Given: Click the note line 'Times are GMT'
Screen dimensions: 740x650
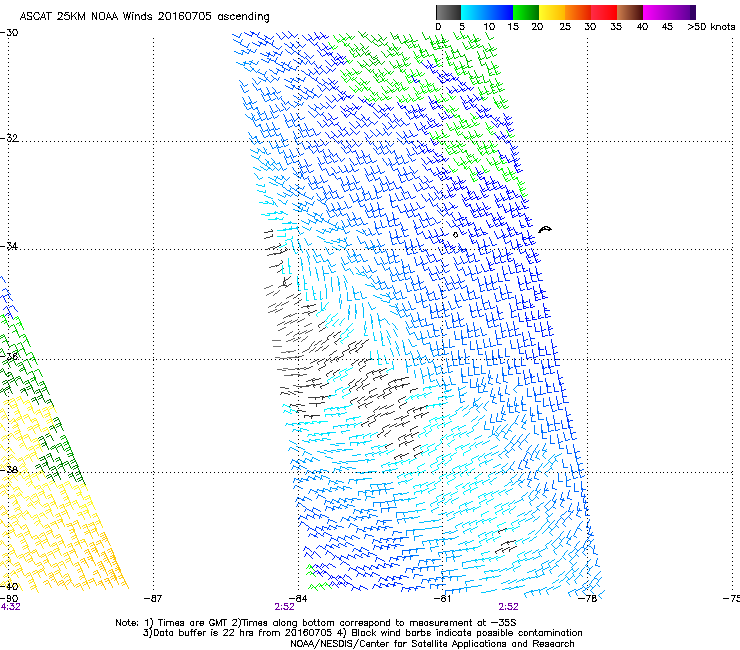Looking at the screenshot, I should click(x=193, y=623).
